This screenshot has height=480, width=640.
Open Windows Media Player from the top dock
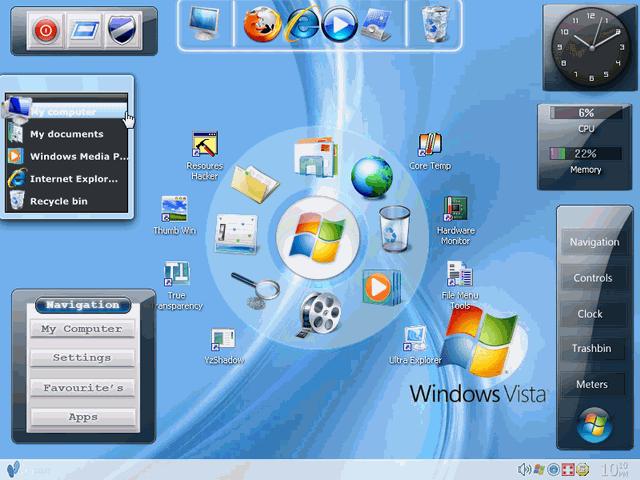click(339, 24)
